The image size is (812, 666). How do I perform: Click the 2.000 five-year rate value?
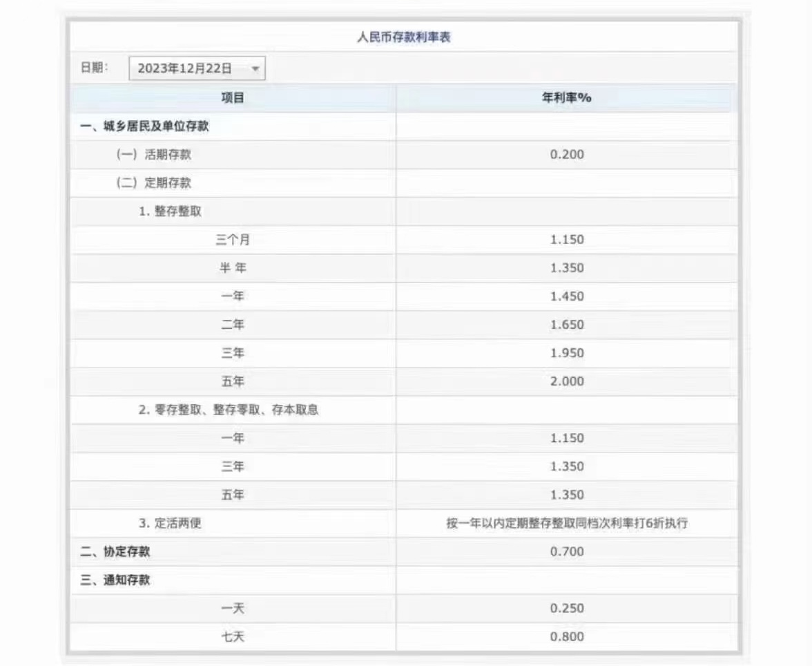point(567,381)
